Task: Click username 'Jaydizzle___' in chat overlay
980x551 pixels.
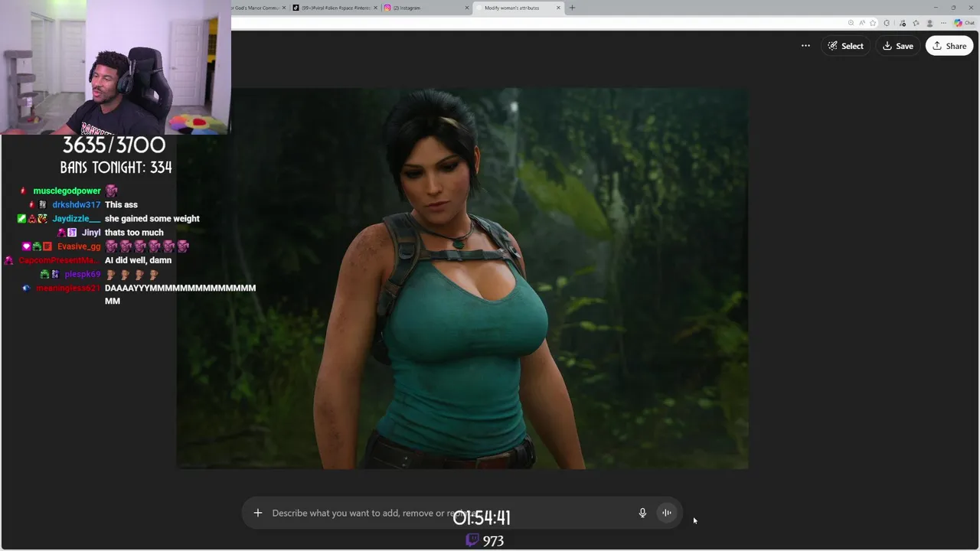Action: (77, 218)
